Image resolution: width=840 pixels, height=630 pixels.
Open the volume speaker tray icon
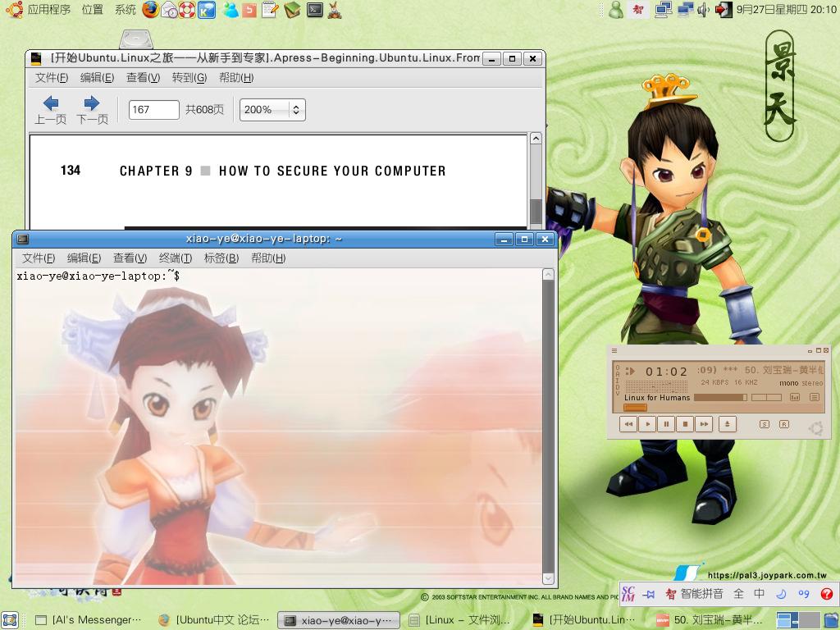[703, 10]
